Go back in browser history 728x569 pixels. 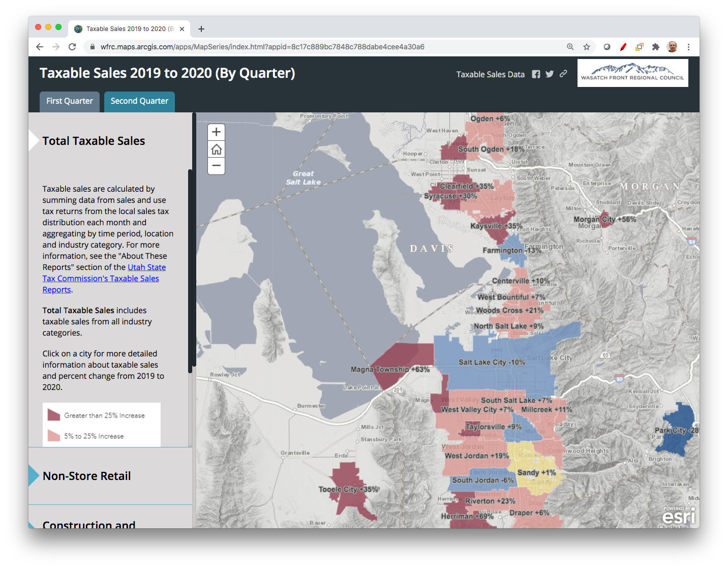pyautogui.click(x=40, y=47)
